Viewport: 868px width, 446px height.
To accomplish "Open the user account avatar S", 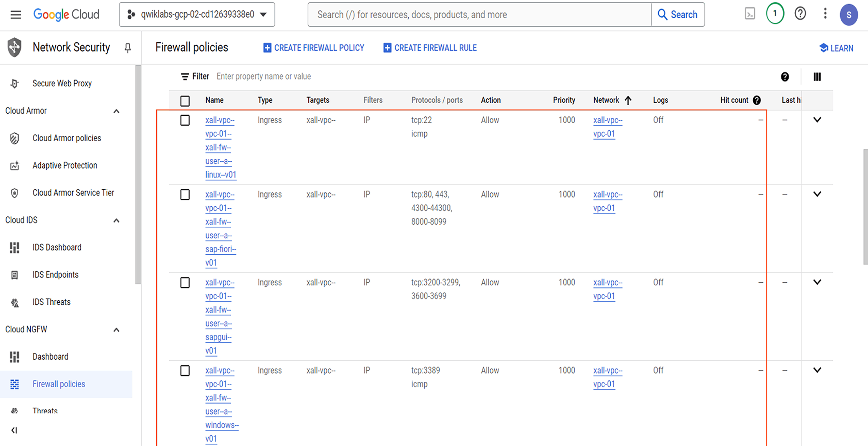I will pyautogui.click(x=849, y=14).
